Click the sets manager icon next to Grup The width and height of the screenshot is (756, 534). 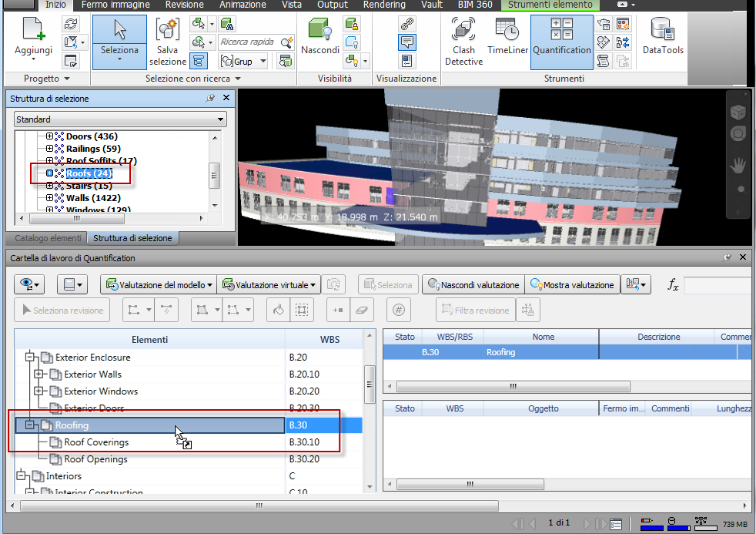click(x=286, y=61)
